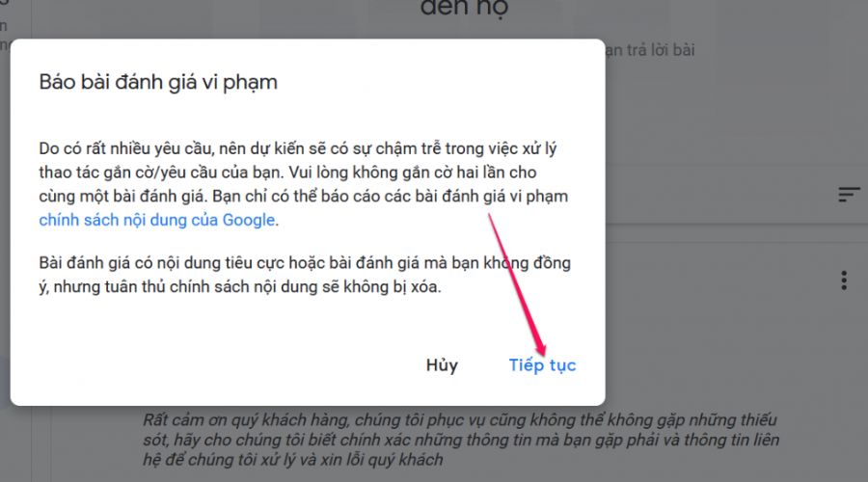
Task: Click the line starting Bài đánh giá có nội dung tiêu cực
Action: click(x=305, y=262)
